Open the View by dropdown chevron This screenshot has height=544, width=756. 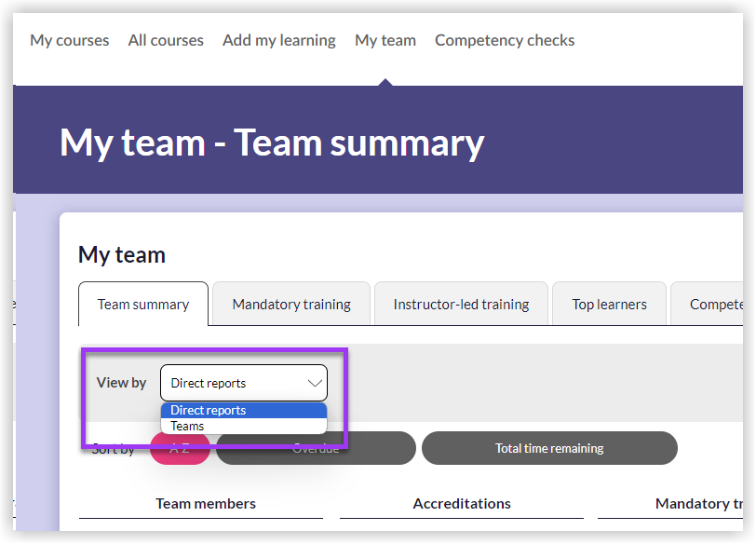click(x=315, y=383)
